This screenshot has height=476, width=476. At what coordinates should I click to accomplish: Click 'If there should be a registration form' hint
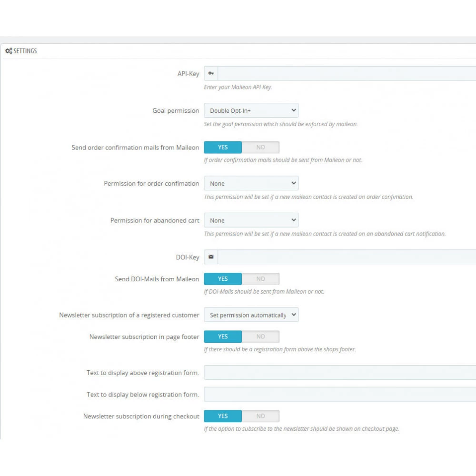click(x=280, y=349)
